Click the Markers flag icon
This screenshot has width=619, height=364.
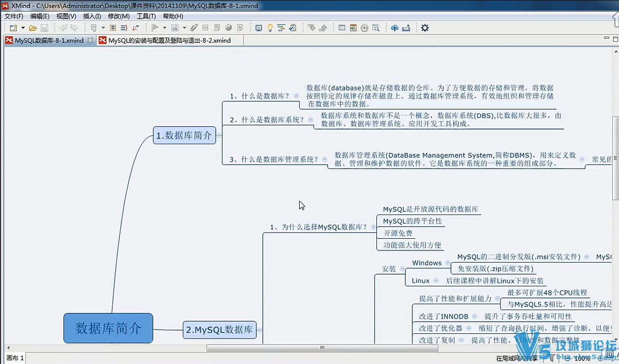point(155,27)
